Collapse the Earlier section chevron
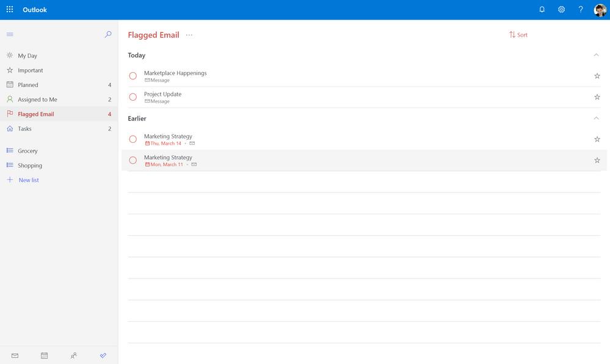 (596, 118)
